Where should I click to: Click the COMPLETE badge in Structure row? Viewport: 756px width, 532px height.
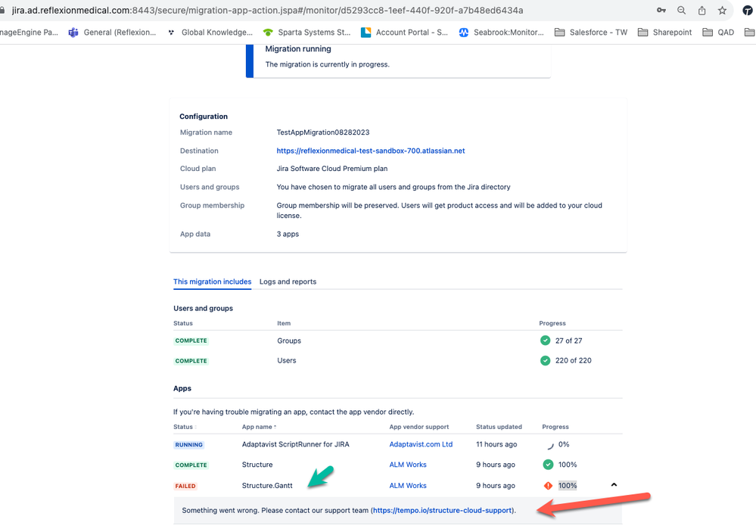[191, 465]
